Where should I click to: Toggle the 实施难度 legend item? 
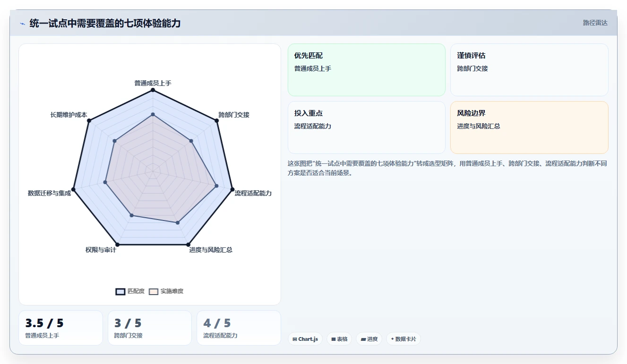[x=166, y=291]
